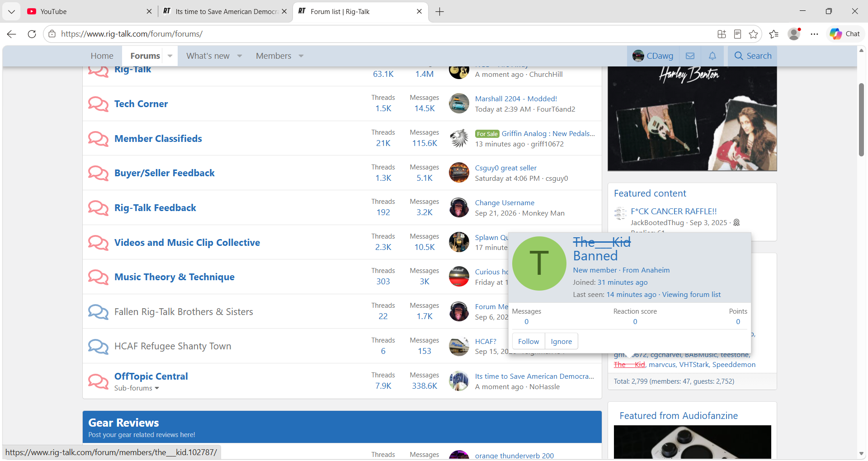This screenshot has height=461, width=868.
Task: Click the green T avatar of The___Kid
Action: 539,263
